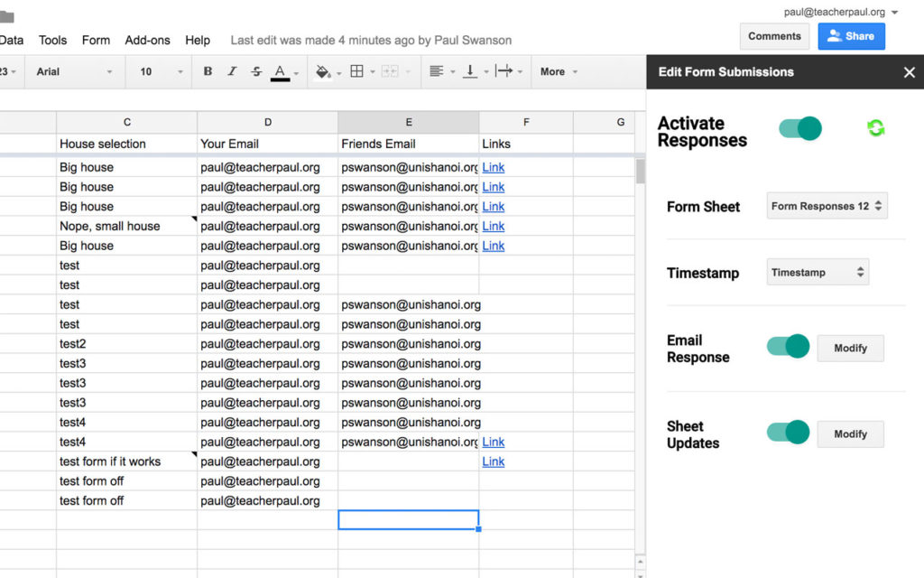Apply italic formatting
Image resolution: width=924 pixels, height=578 pixels.
pyautogui.click(x=232, y=71)
